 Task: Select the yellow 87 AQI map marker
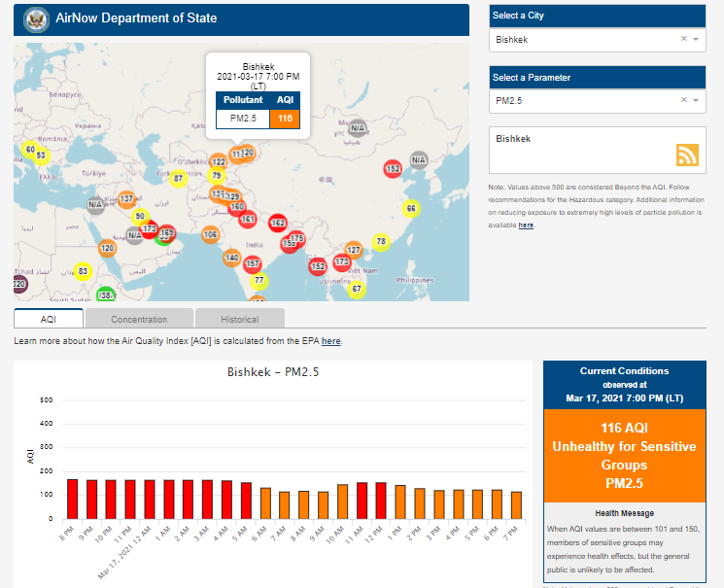tap(178, 178)
